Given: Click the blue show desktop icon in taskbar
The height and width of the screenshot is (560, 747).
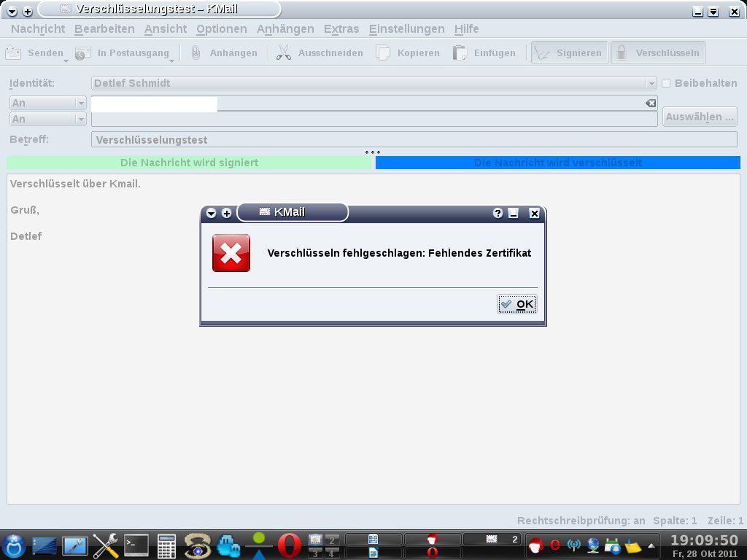Looking at the screenshot, I should tap(44, 546).
